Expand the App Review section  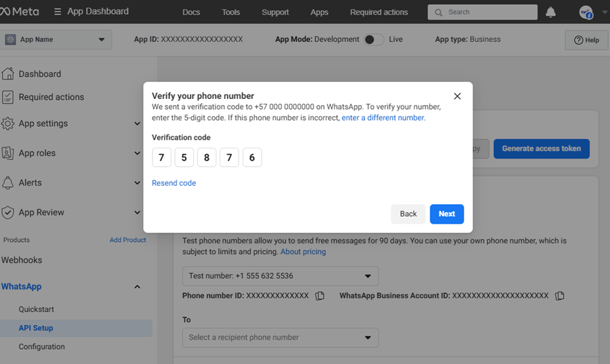[137, 212]
